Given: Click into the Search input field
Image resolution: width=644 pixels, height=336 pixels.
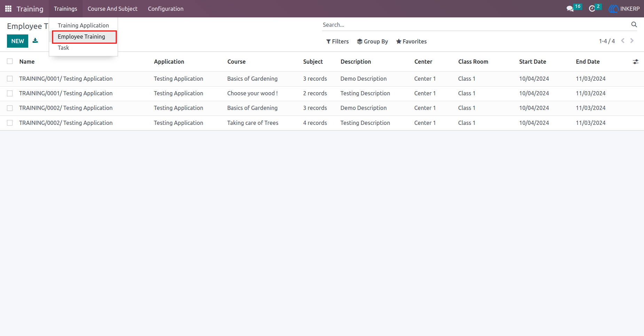Looking at the screenshot, I should 475,25.
